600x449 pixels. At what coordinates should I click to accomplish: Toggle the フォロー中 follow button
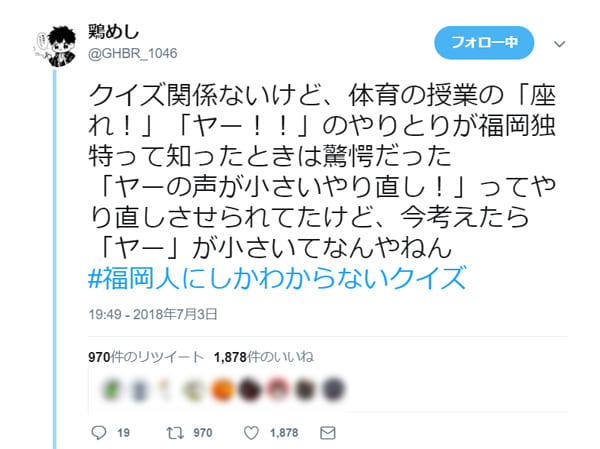[484, 42]
